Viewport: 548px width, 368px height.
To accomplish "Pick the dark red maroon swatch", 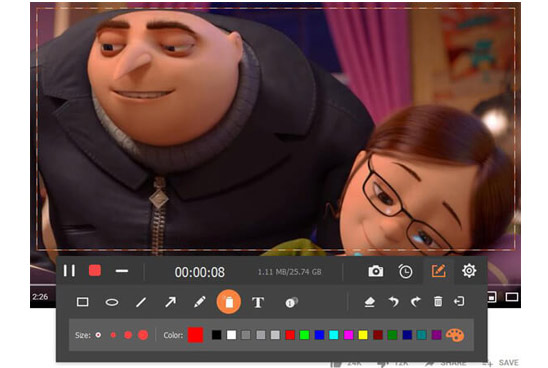I will [378, 335].
